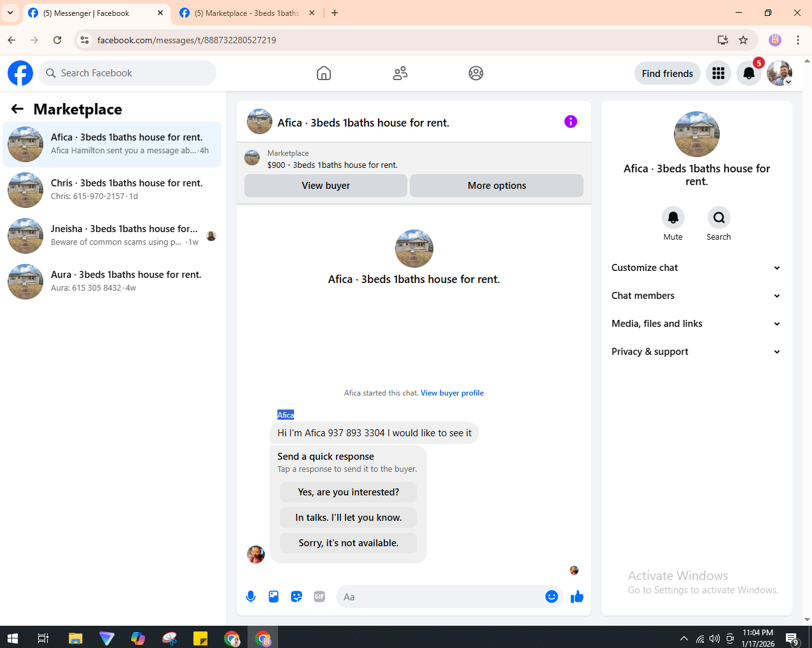812x648 pixels.
Task: Expand Privacy & support section
Action: point(696,352)
